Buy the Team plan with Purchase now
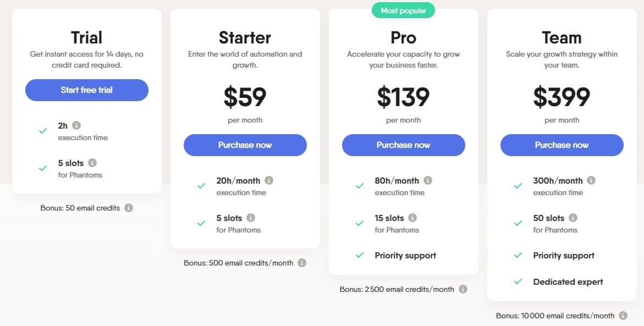Screen dimensions: 644x326 tap(562, 145)
